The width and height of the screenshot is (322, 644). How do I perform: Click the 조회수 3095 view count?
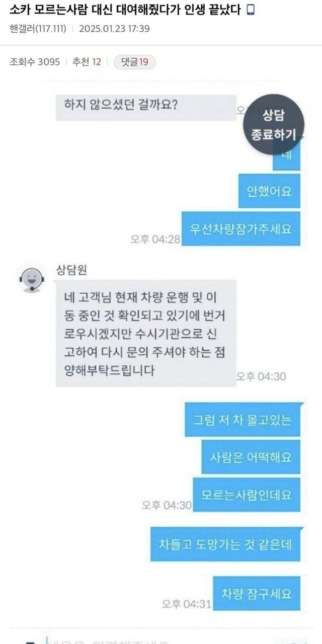35,62
